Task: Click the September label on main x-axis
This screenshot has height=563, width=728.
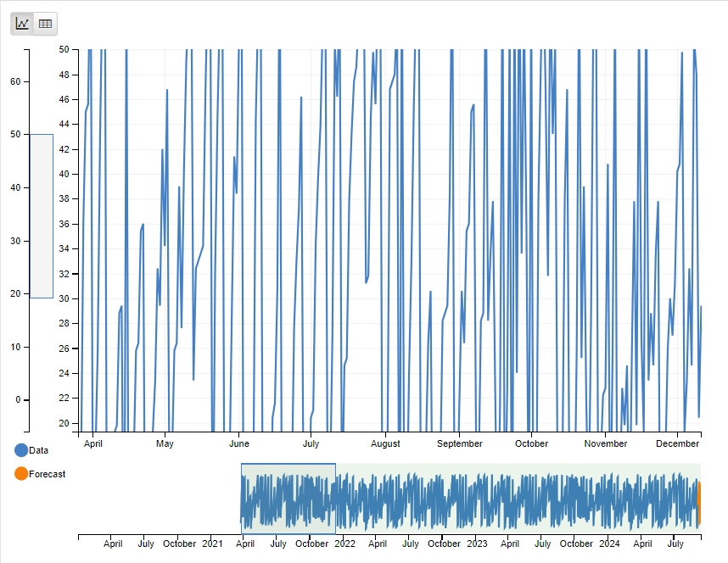Action: pos(459,443)
